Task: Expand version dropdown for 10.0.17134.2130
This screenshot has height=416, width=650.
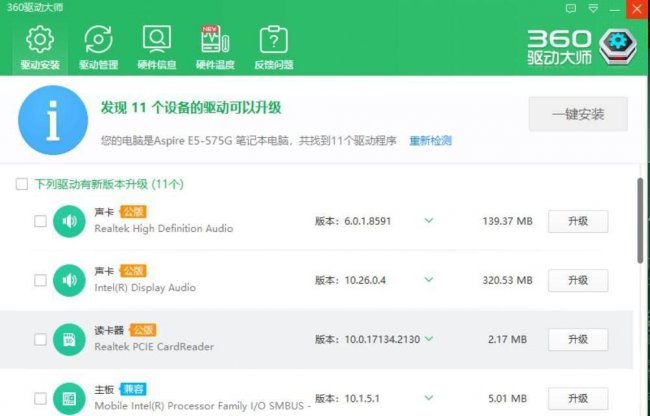Action: pyautogui.click(x=429, y=339)
